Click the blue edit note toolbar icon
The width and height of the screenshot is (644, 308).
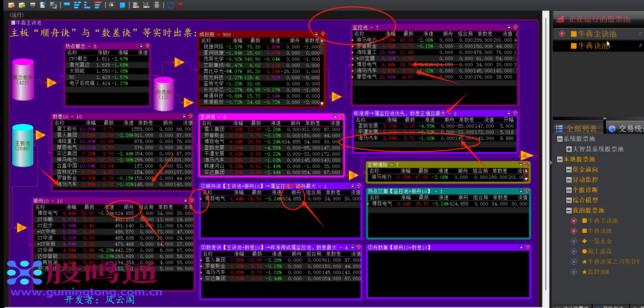[x=123, y=5]
